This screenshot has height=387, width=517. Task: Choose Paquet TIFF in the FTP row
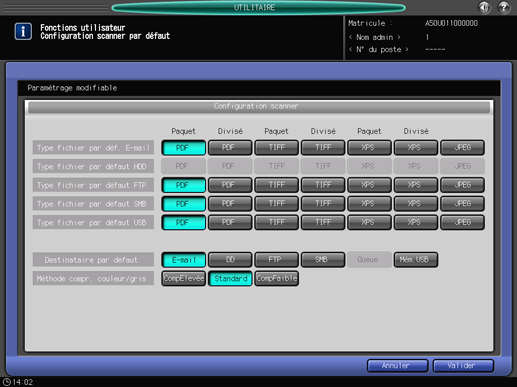[276, 185]
